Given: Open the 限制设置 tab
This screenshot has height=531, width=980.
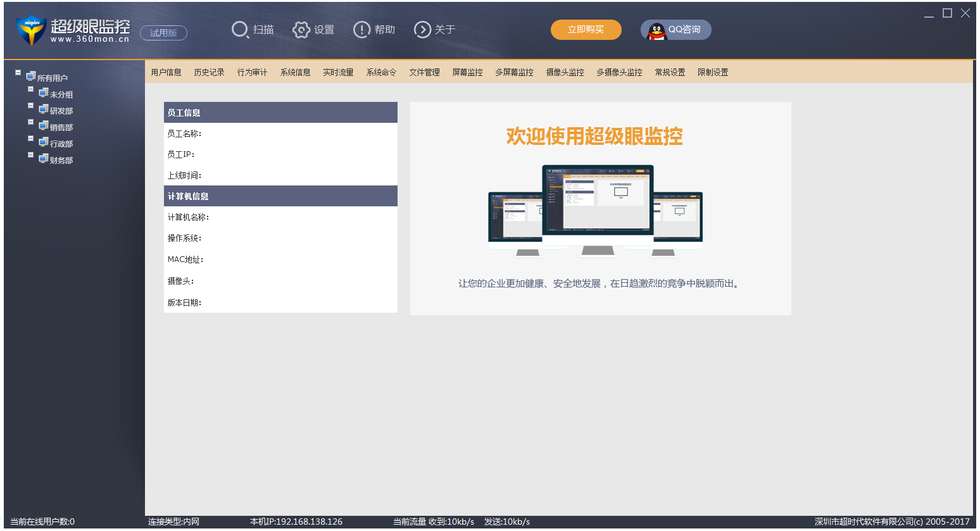Looking at the screenshot, I should pyautogui.click(x=713, y=72).
